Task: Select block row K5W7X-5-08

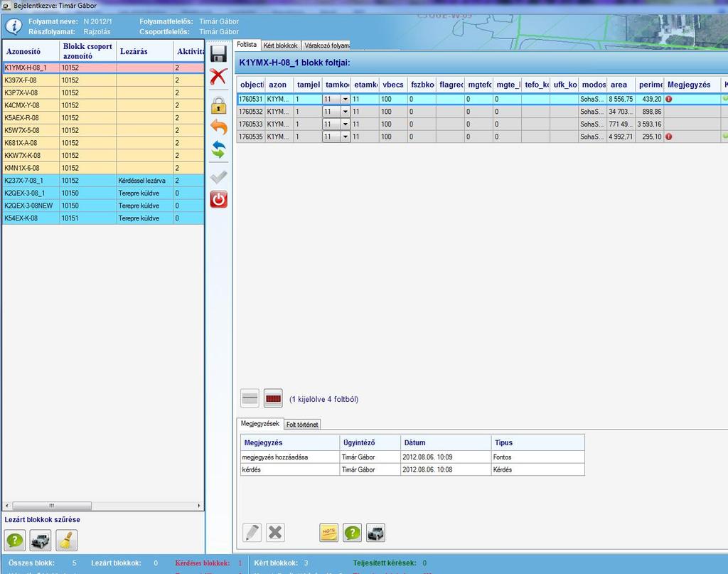Action: pyautogui.click(x=103, y=130)
